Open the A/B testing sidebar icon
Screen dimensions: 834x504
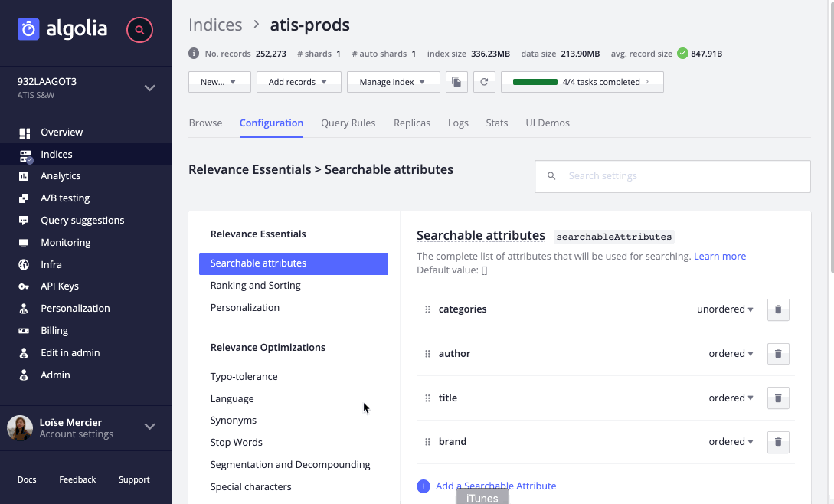pos(24,198)
